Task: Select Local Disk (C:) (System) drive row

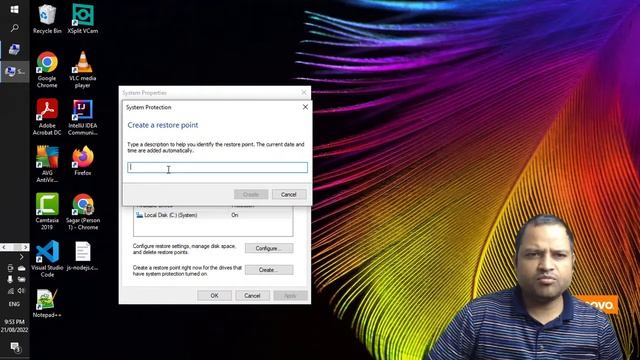Action: (x=213, y=215)
